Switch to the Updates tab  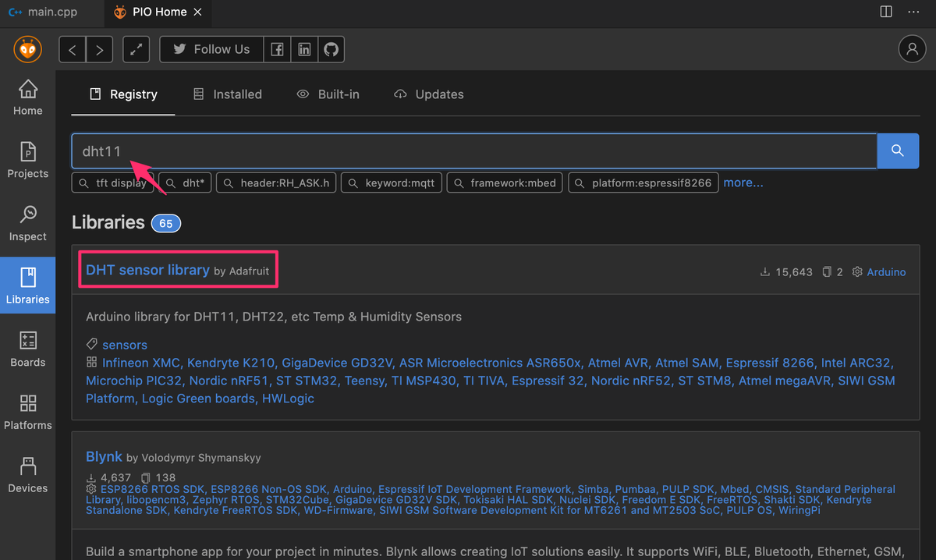coord(428,94)
